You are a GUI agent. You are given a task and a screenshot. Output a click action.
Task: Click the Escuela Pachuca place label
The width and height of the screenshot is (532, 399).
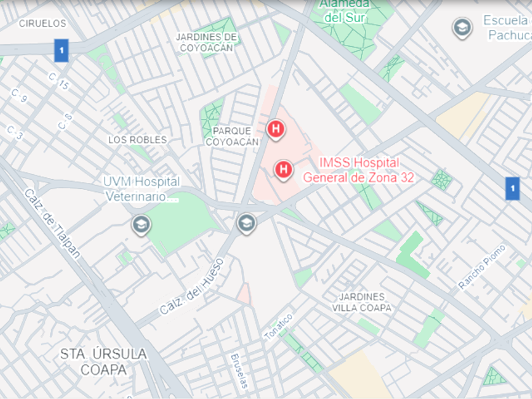(507, 27)
